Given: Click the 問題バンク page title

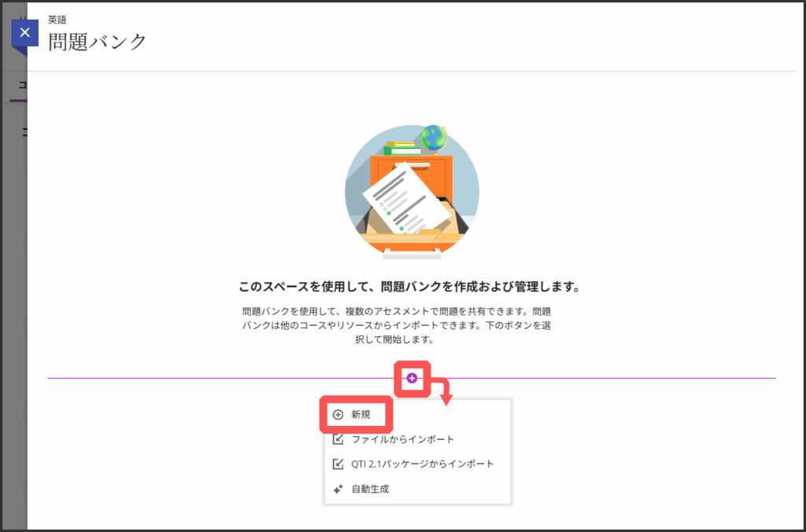Looking at the screenshot, I should coord(98,42).
